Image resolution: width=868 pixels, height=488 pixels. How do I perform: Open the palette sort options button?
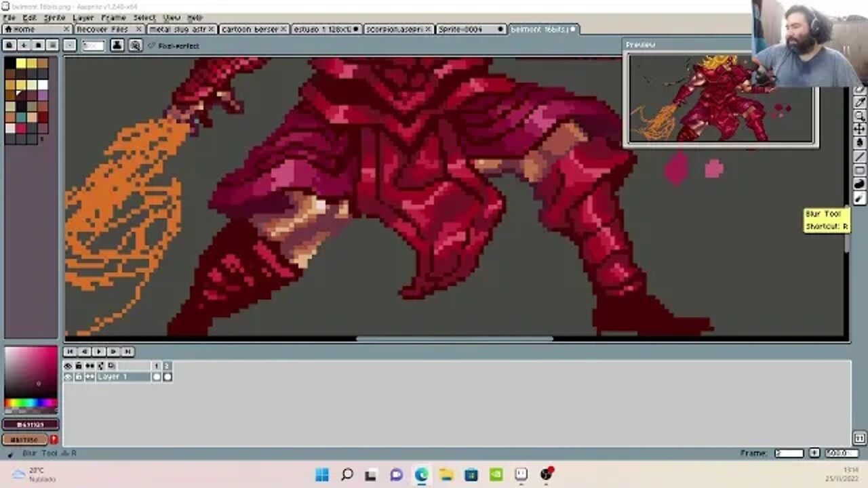tap(24, 45)
